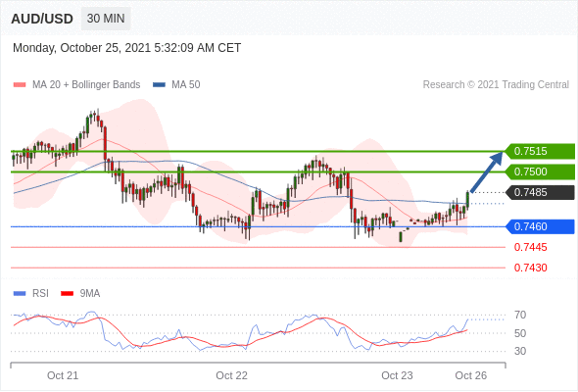578x392 pixels.
Task: Click the blue MA 50 legend swatch
Action: pyautogui.click(x=159, y=85)
